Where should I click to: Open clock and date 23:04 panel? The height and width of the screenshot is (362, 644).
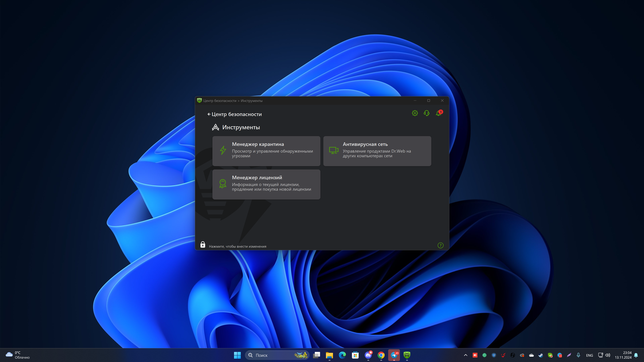(623, 355)
